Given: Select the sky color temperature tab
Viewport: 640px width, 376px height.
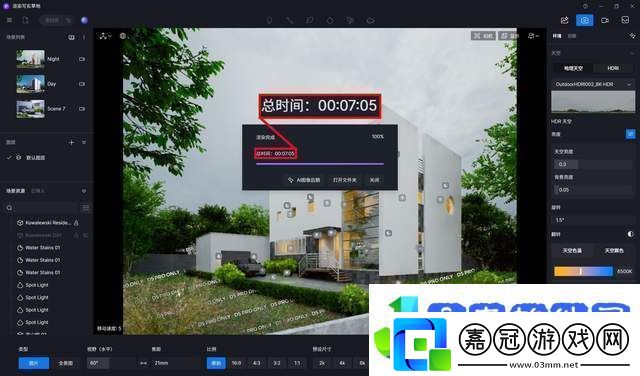Looking at the screenshot, I should [x=572, y=251].
